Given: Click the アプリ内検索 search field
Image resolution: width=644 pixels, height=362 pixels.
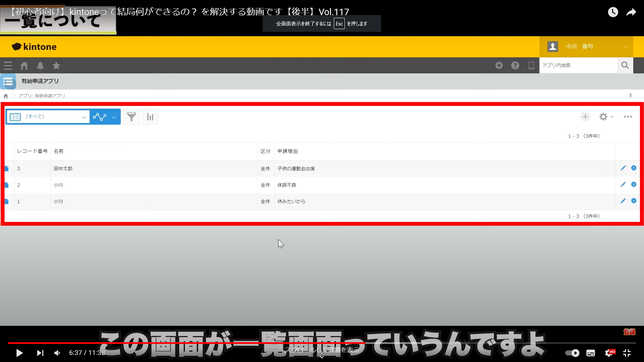Looking at the screenshot, I should [x=578, y=65].
